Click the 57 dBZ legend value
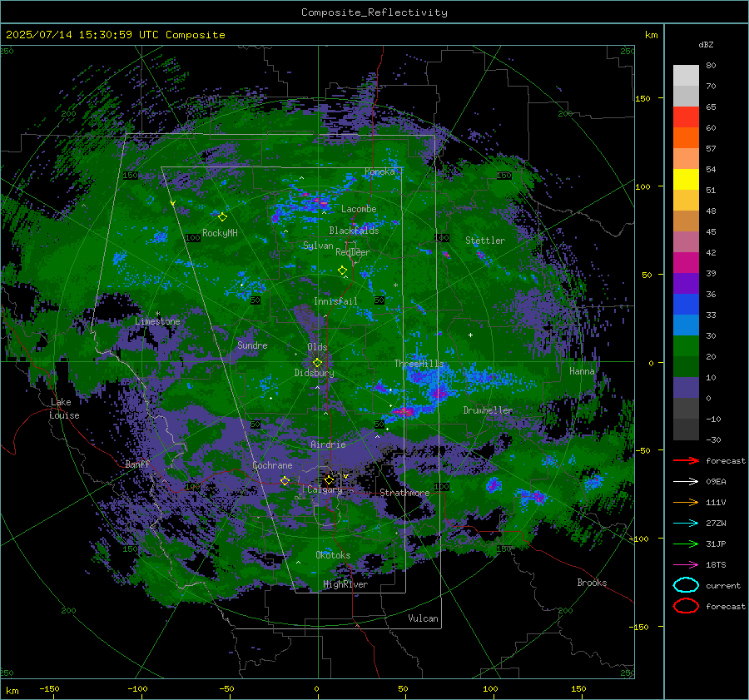 coord(711,148)
